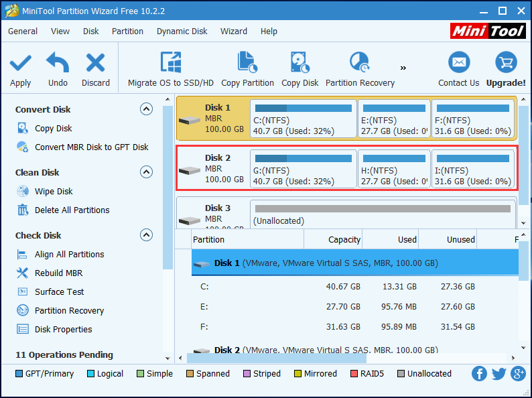Select the Disk 3 drive icon in the disk map
532x398 pixels.
point(190,221)
